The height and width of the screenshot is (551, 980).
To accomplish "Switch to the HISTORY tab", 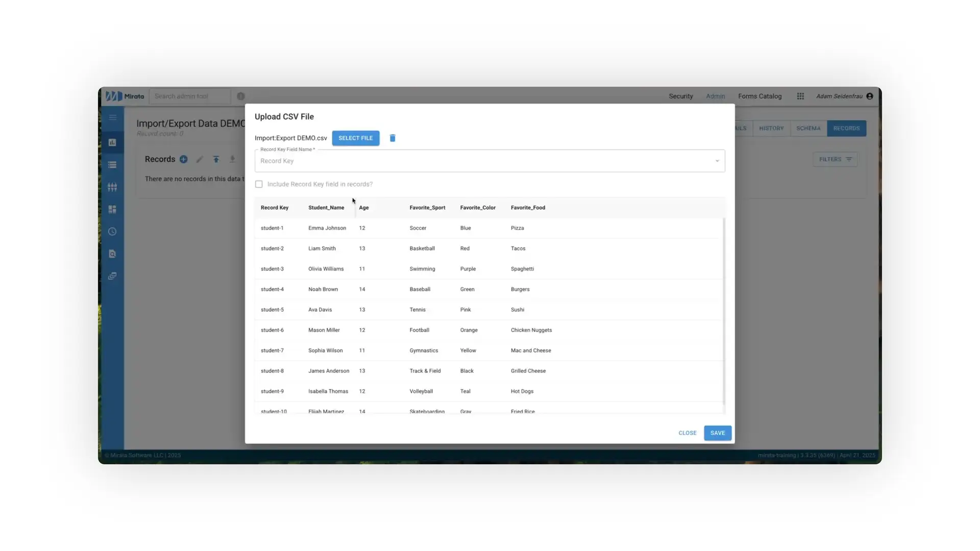I will [771, 128].
